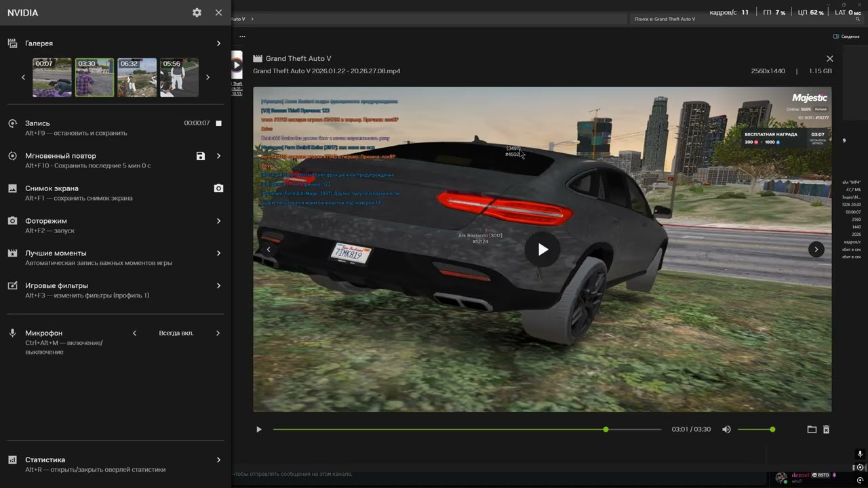Expand Мгновенный повтор options
Image resolution: width=868 pixels, height=488 pixels.
coord(218,156)
